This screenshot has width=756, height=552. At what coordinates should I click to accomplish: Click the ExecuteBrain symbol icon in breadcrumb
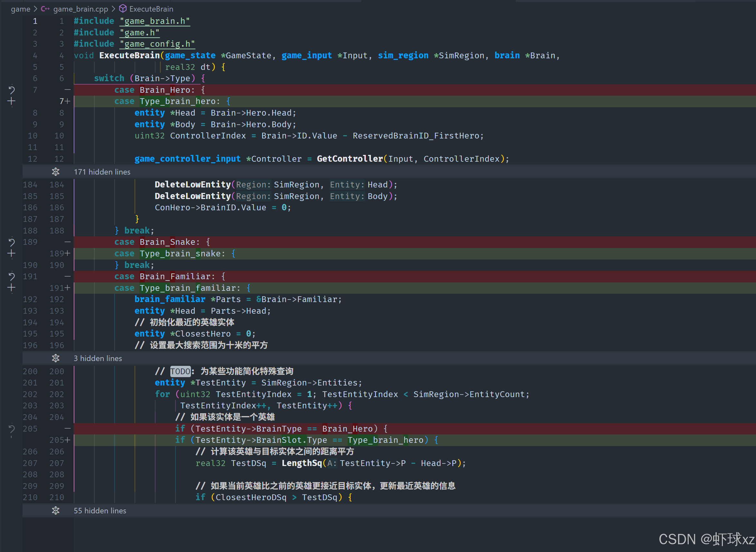pos(123,9)
